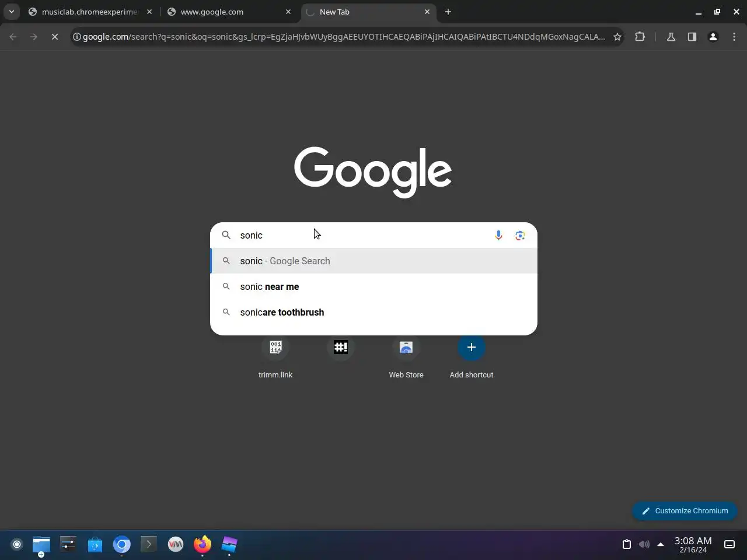Open the file manager from taskbar
The height and width of the screenshot is (560, 747).
pos(41,544)
